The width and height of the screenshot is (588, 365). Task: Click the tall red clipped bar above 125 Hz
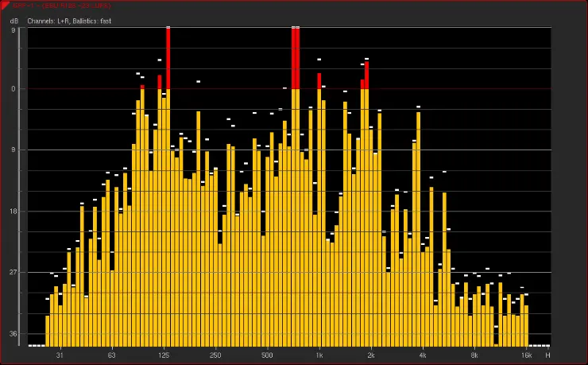tap(168, 57)
